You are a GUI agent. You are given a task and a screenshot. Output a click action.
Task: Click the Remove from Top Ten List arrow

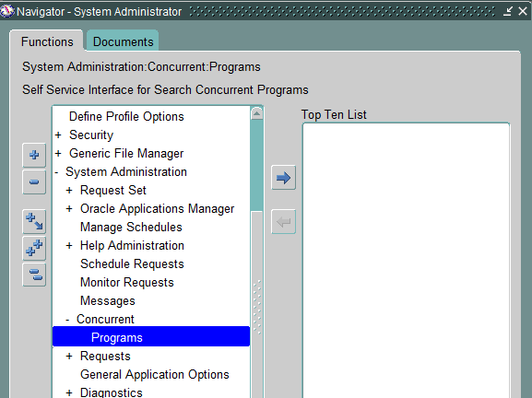[283, 222]
